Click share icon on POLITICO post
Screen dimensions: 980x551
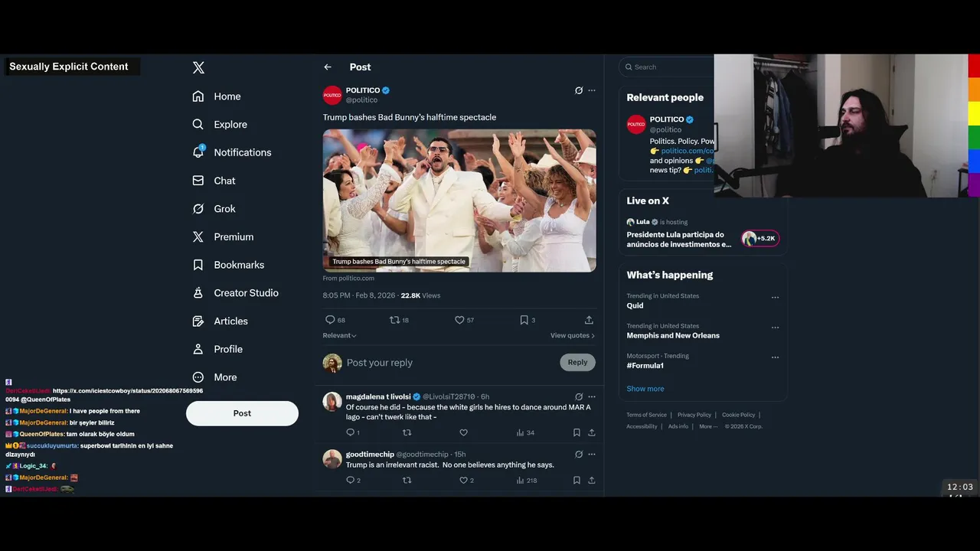pyautogui.click(x=589, y=320)
